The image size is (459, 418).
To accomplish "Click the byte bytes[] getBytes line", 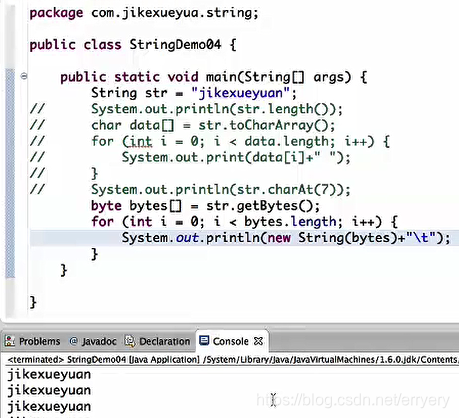I will (205, 206).
